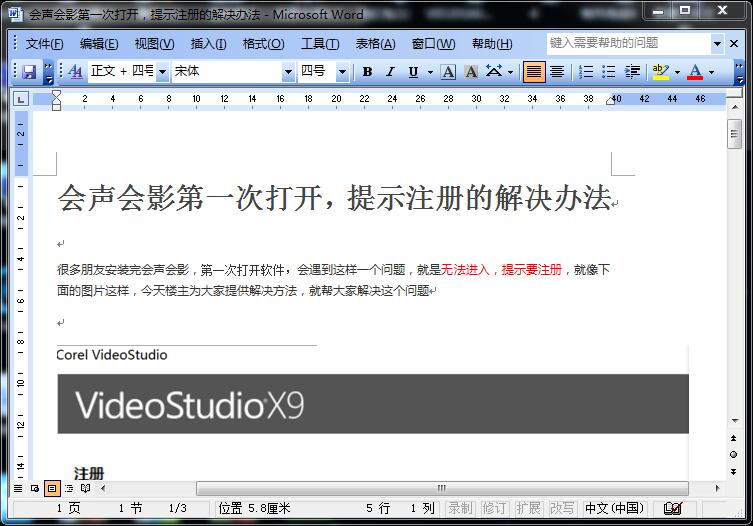Open Select Browse Object circle button

coord(733,454)
